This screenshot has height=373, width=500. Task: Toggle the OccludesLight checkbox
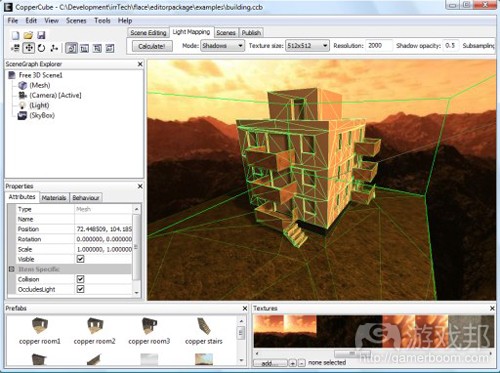(80, 289)
